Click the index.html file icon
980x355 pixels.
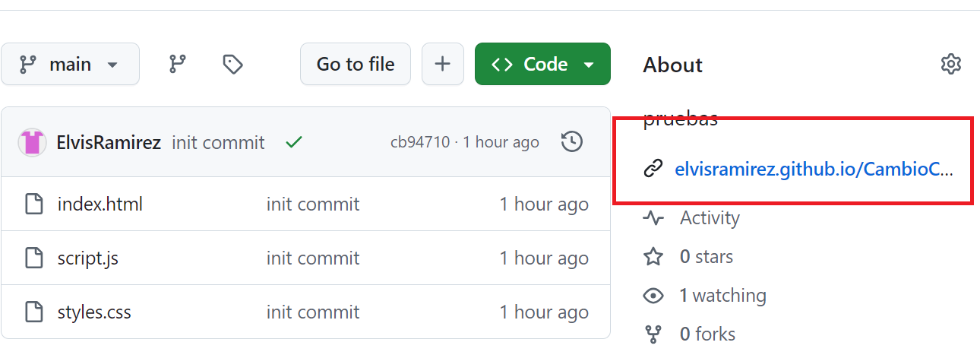point(33,204)
